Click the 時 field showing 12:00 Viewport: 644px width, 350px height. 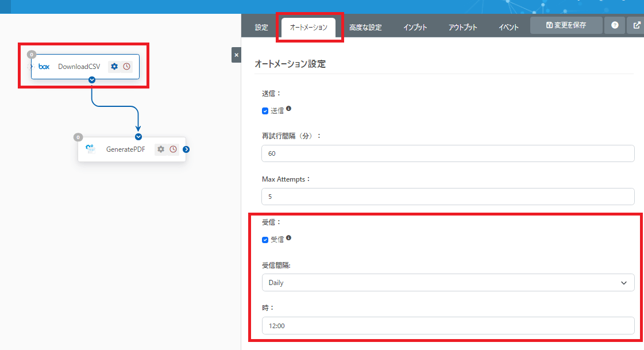(448, 326)
